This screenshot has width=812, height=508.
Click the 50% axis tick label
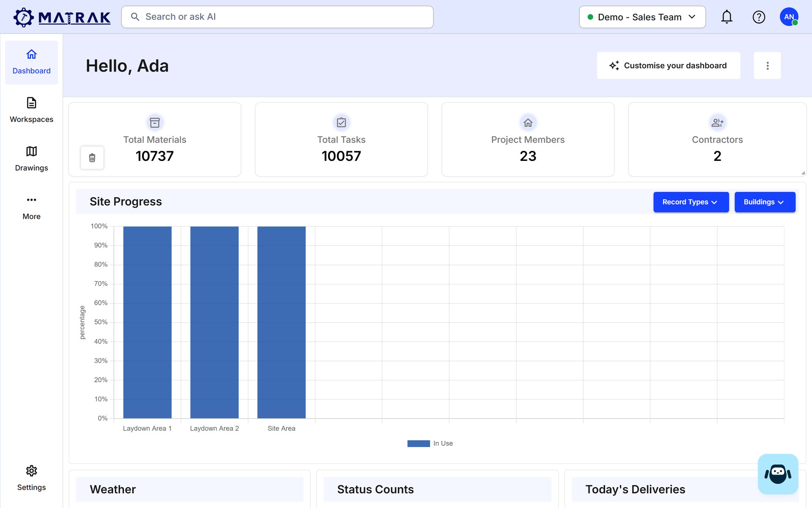click(x=101, y=322)
